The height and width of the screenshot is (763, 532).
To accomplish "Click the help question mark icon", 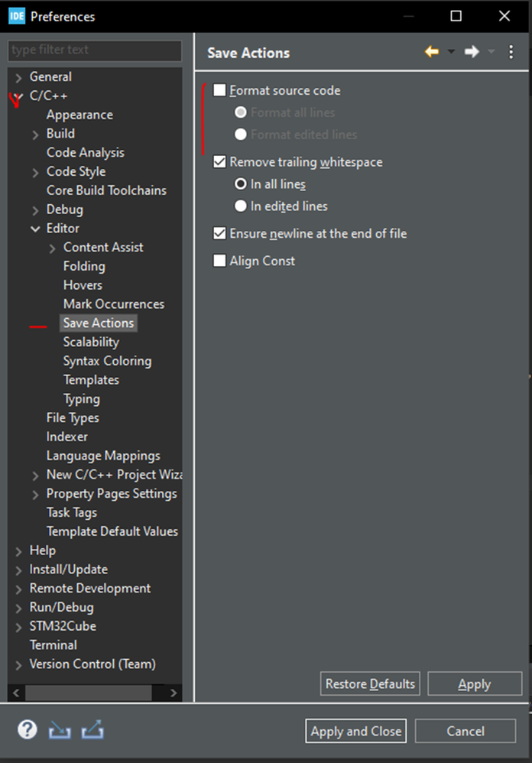I will [28, 730].
